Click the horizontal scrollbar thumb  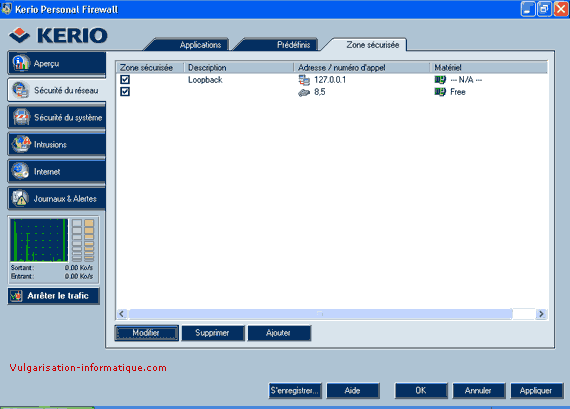click(x=320, y=314)
